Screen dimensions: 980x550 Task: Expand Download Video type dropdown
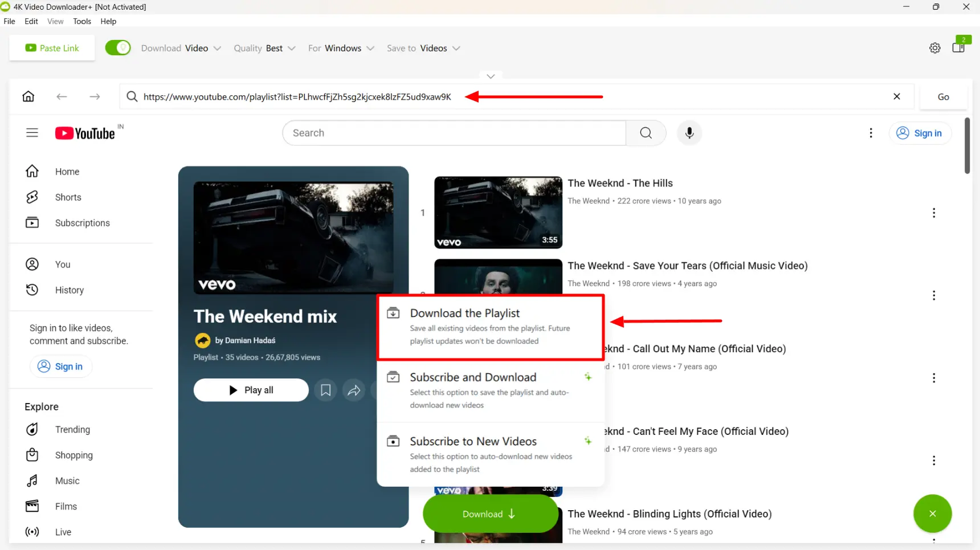coord(181,48)
